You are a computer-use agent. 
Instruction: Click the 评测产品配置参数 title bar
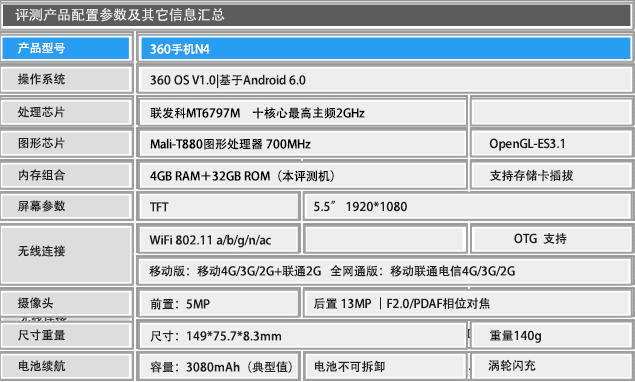tap(317, 15)
